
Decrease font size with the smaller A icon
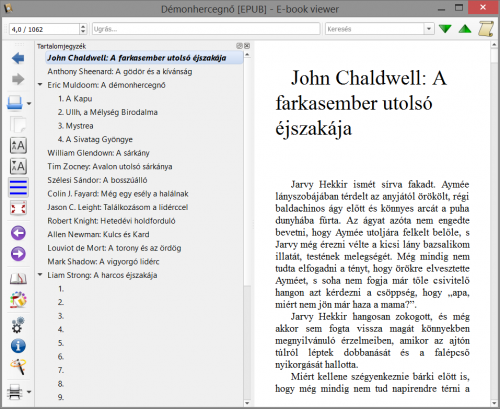(x=18, y=166)
